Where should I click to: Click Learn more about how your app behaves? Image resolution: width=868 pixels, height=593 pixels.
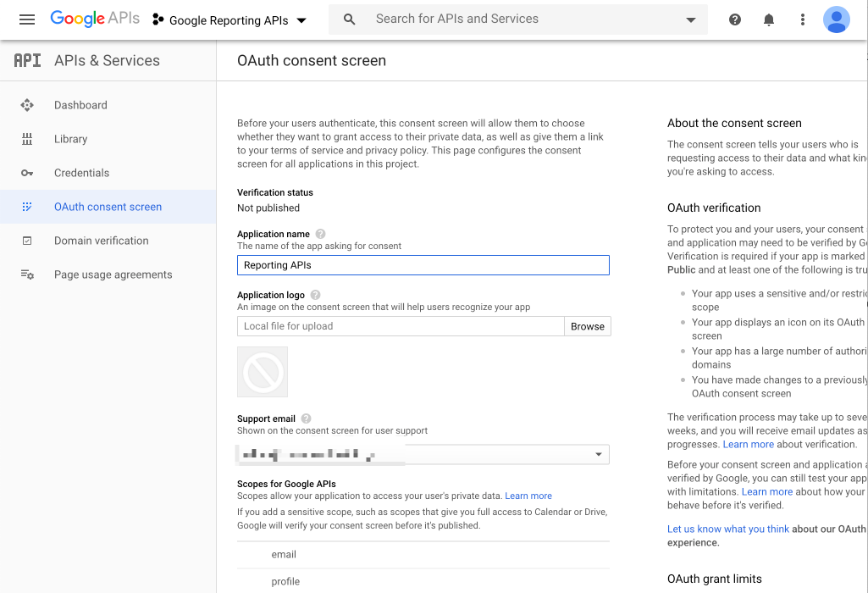pos(766,491)
